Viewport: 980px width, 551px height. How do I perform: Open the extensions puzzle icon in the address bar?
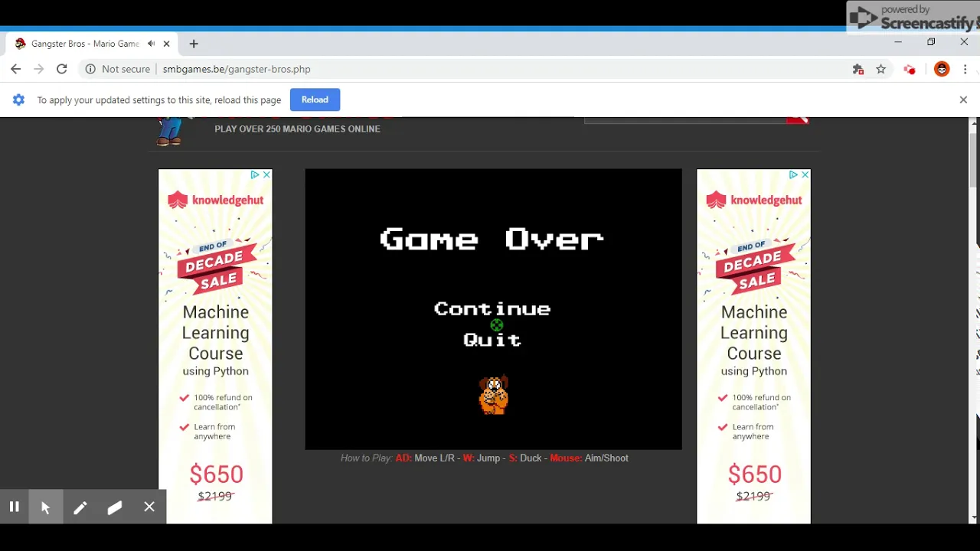pyautogui.click(x=858, y=69)
